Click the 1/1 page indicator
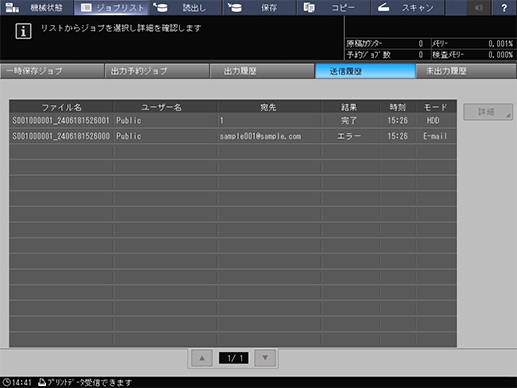 (233, 358)
